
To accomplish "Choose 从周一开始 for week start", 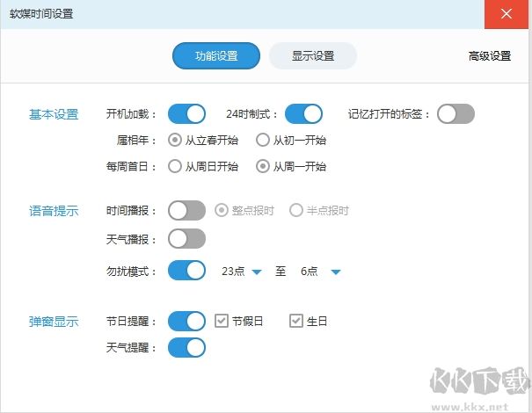I will 262,166.
